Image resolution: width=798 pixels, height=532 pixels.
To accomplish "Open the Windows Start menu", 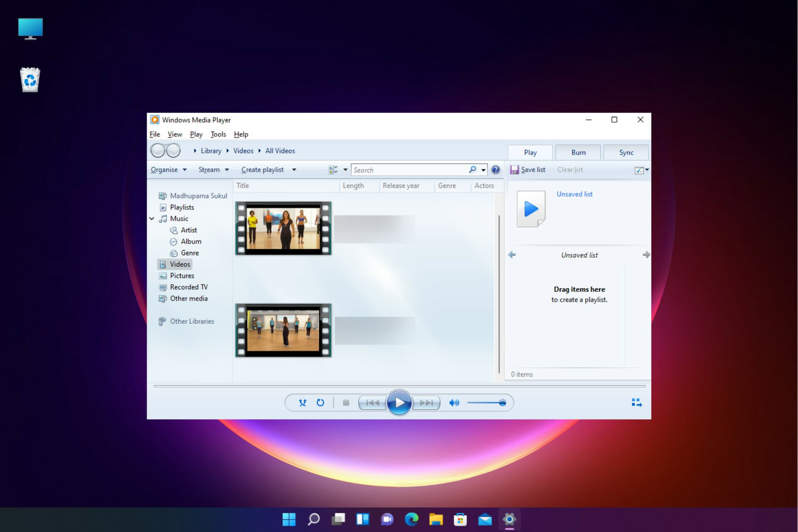I will (x=289, y=519).
